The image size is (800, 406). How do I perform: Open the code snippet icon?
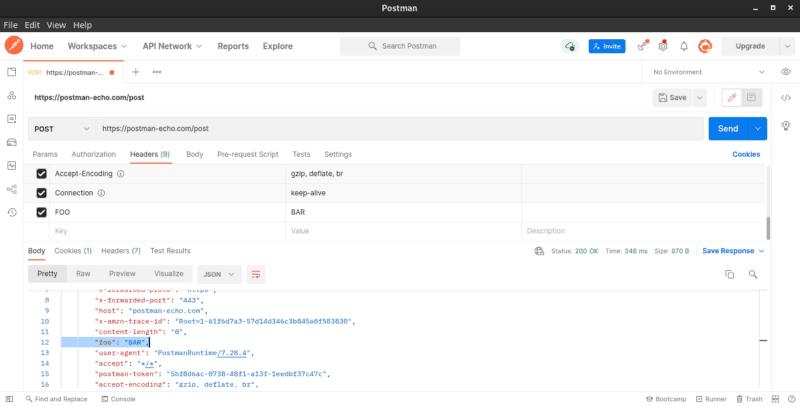click(786, 98)
